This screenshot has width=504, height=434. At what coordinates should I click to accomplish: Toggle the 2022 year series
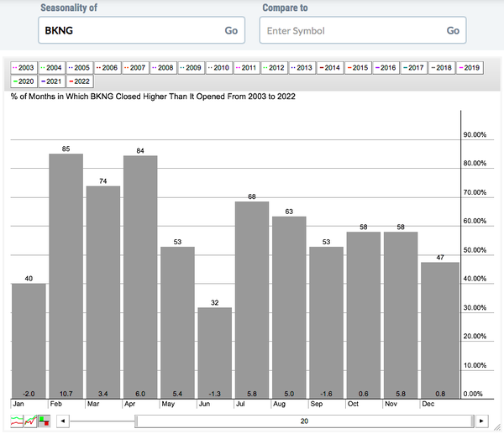coord(80,81)
